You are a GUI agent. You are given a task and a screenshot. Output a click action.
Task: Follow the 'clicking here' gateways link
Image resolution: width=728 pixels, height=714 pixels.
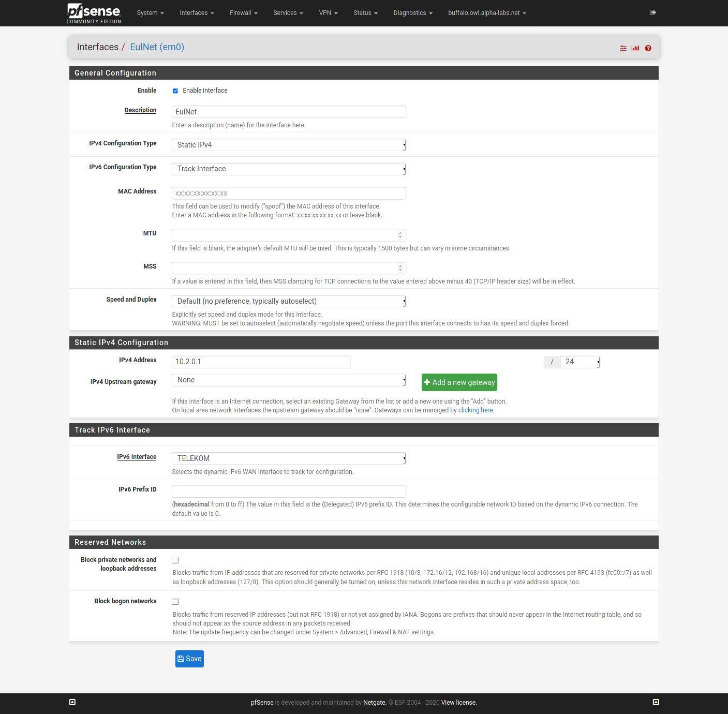tap(476, 410)
